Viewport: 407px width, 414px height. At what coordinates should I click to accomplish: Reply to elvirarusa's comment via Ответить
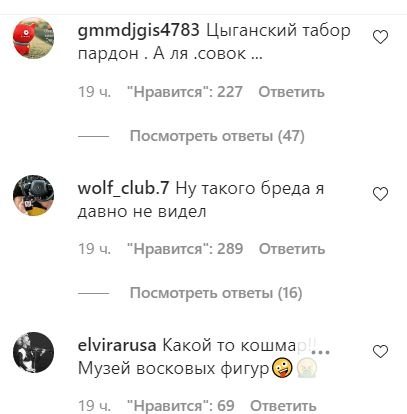pyautogui.click(x=283, y=406)
